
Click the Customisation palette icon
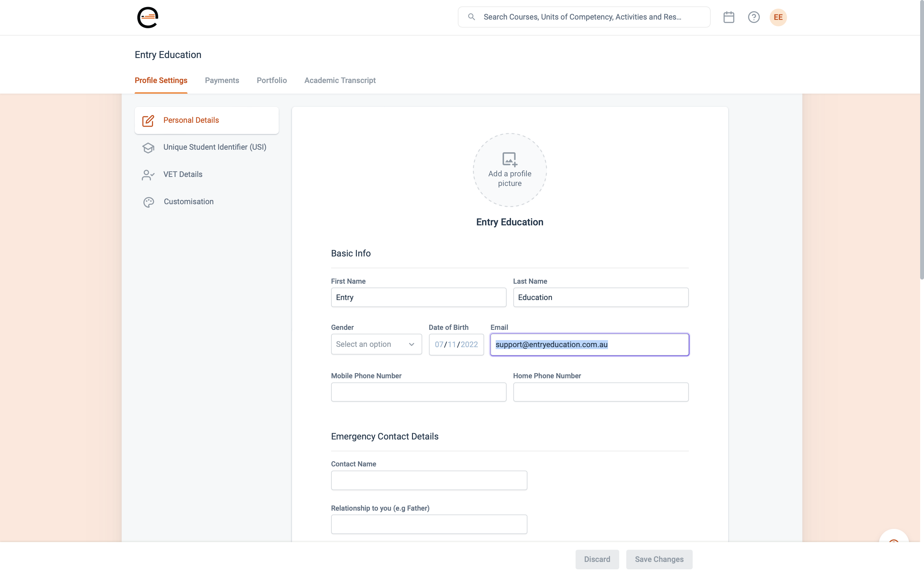point(149,202)
